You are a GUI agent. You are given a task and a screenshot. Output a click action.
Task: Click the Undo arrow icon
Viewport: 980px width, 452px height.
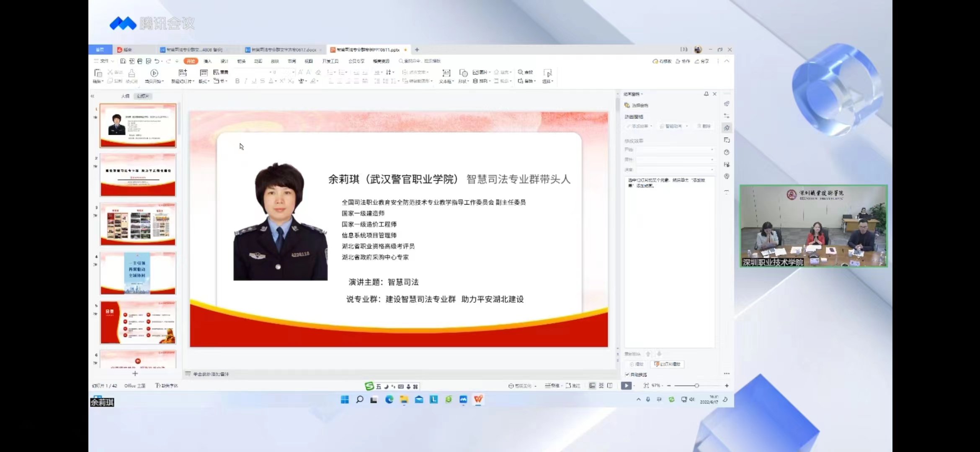pos(157,61)
